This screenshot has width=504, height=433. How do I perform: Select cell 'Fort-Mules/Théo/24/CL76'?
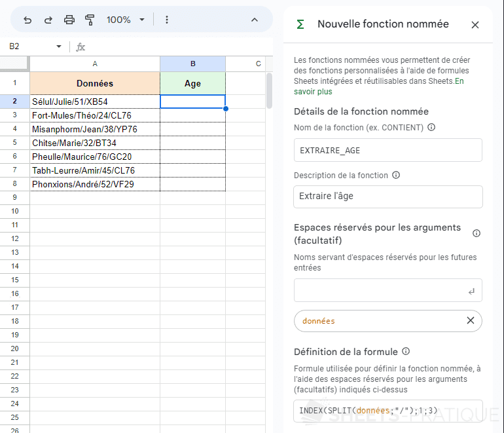(x=95, y=115)
